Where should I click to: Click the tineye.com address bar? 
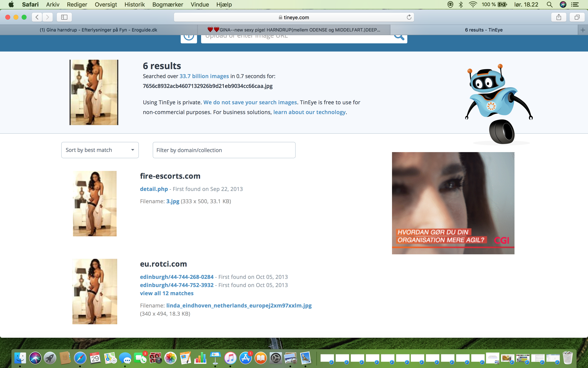coord(294,17)
